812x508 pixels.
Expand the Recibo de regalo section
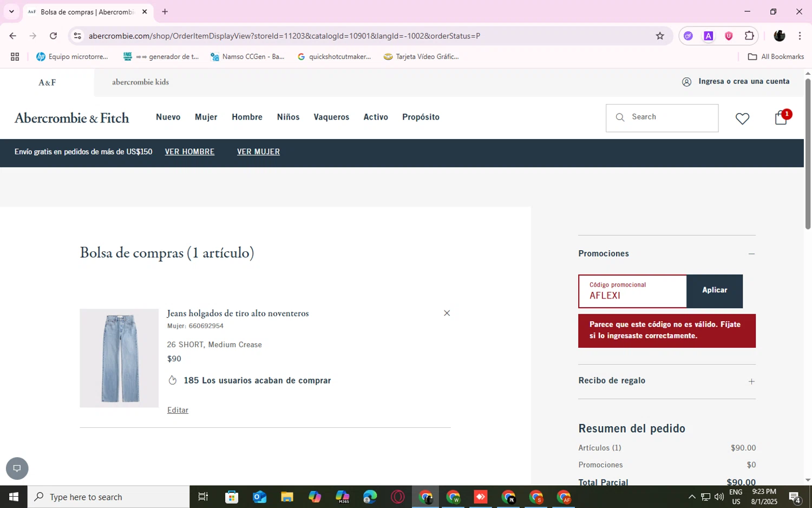[751, 381]
